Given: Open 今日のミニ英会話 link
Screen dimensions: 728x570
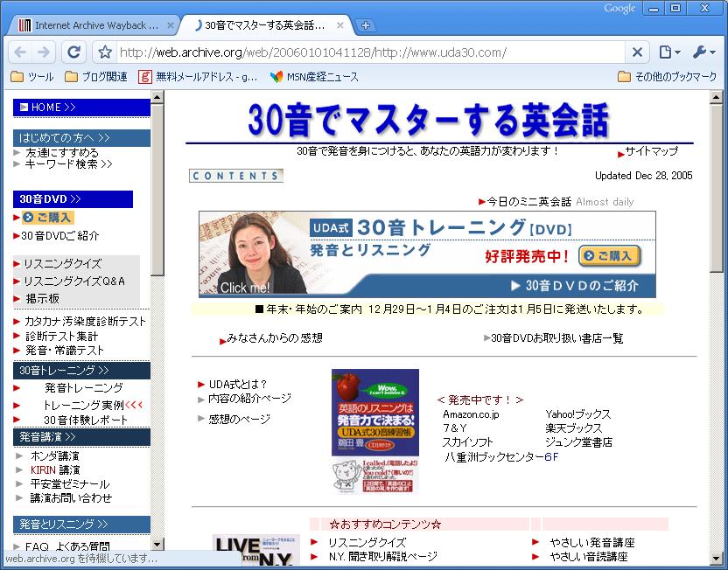Looking at the screenshot, I should [x=528, y=202].
